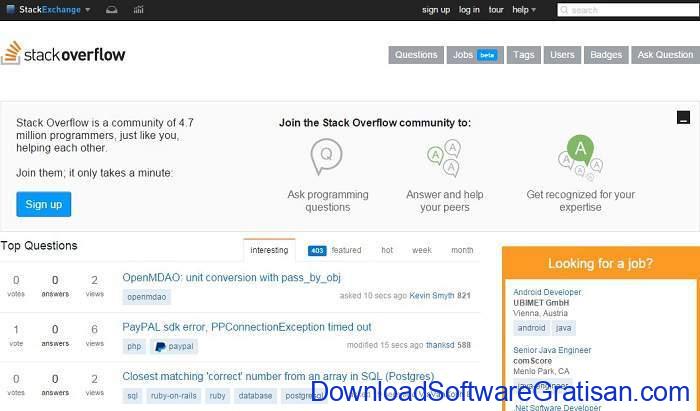Open the inbox icon in top bar

[x=112, y=10]
